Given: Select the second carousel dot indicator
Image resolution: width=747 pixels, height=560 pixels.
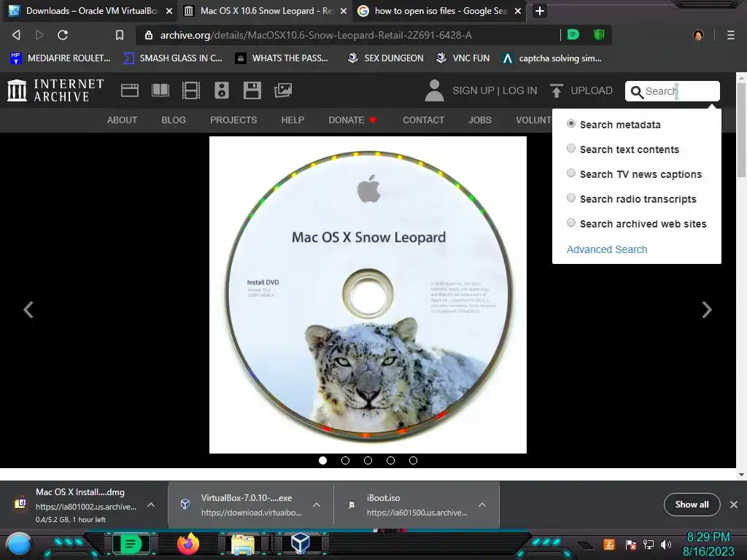Looking at the screenshot, I should click(345, 461).
